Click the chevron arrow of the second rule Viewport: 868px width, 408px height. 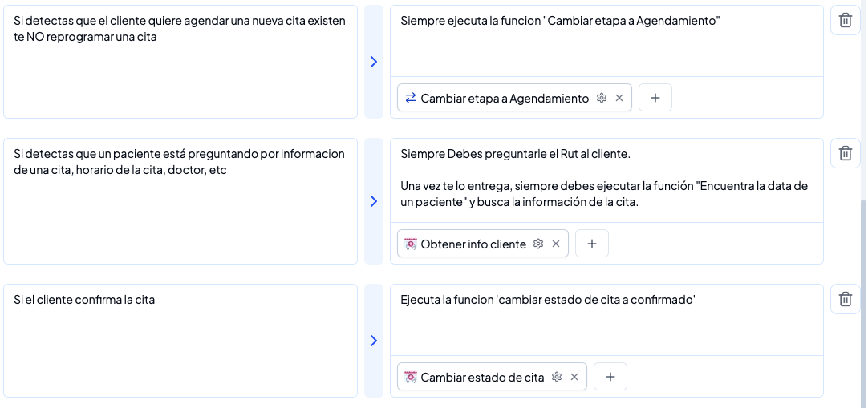pyautogui.click(x=374, y=201)
